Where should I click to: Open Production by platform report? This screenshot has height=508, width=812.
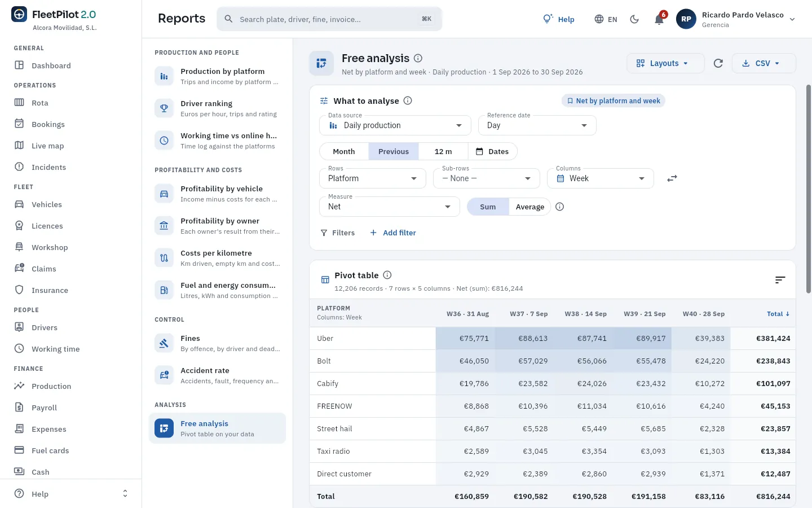tap(217, 76)
